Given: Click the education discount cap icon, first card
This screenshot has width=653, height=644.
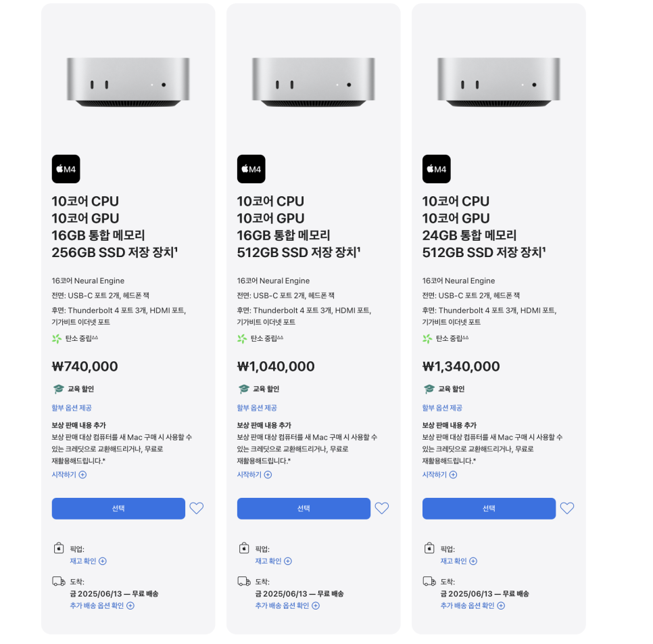Looking at the screenshot, I should (58, 389).
